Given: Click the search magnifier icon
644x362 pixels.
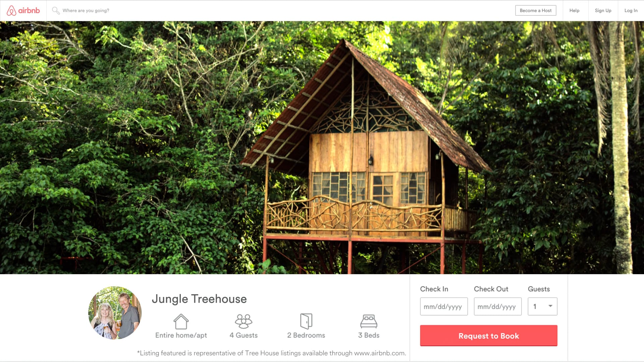Looking at the screenshot, I should point(56,11).
